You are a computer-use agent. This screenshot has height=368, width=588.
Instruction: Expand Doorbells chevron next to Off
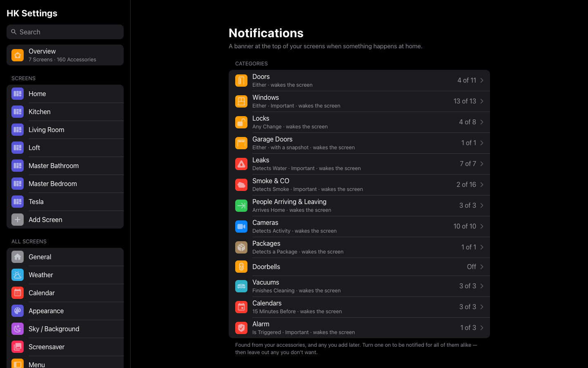[x=482, y=267]
